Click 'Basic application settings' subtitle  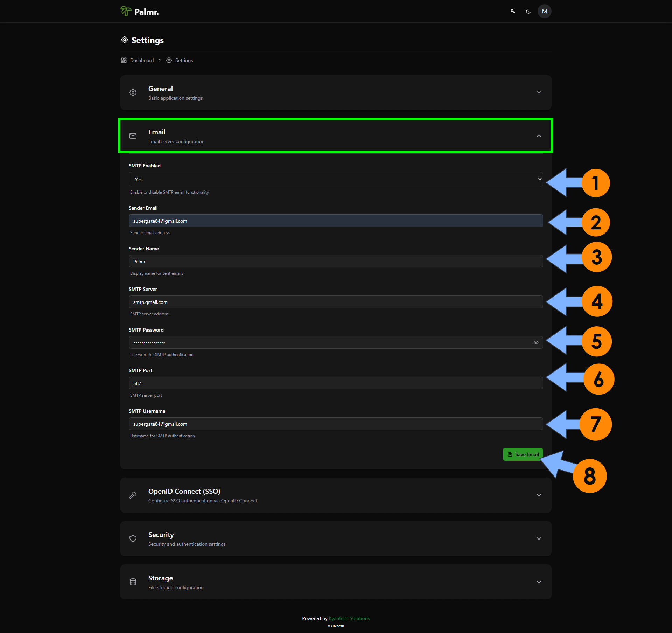(176, 98)
